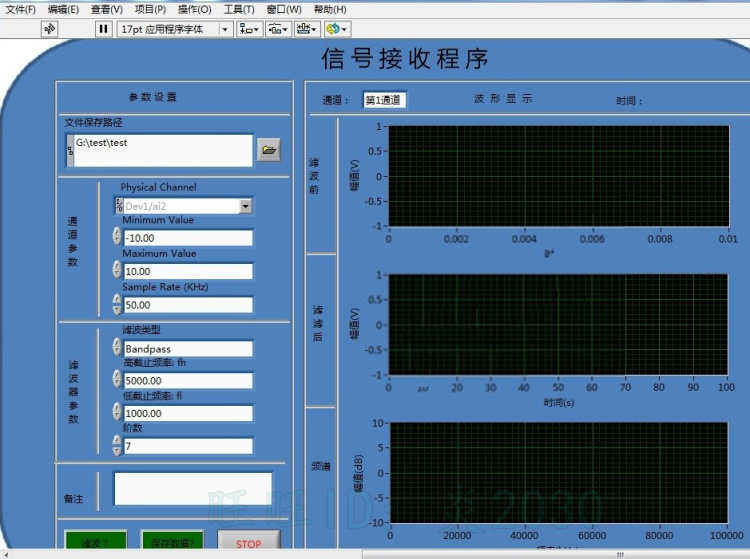Click the Physical Channel label
Viewport: 750px width, 559px height.
pos(158,187)
